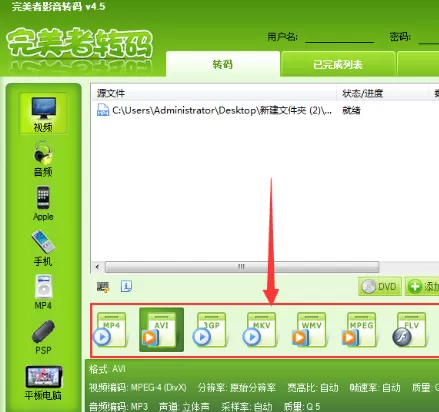The image size is (439, 412).
Task: Click the scrollbar left arrow
Action: (97, 267)
